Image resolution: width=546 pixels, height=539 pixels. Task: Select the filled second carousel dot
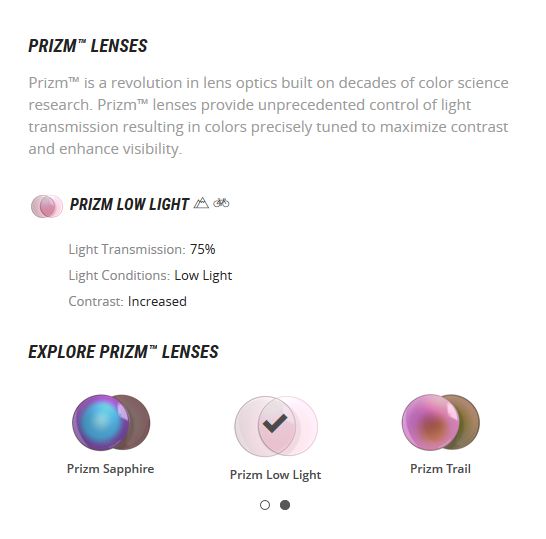click(285, 505)
